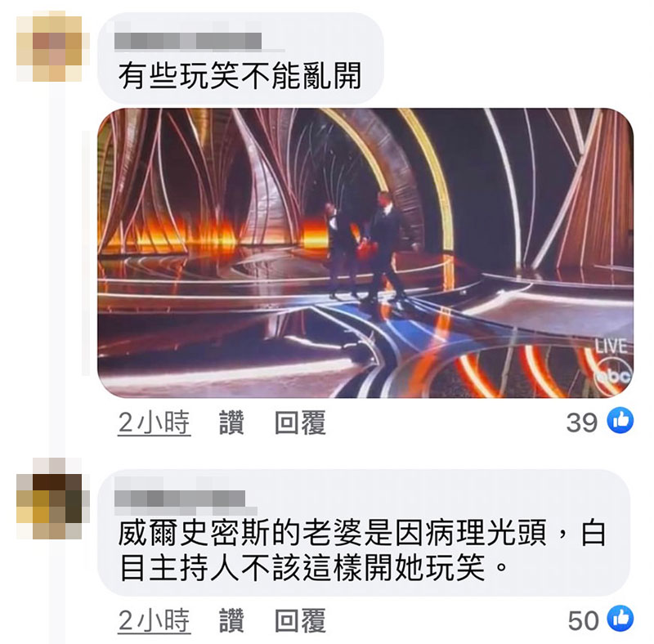Click the blue thumbs-up icon beside 50
The height and width of the screenshot is (644, 654).
(620, 618)
